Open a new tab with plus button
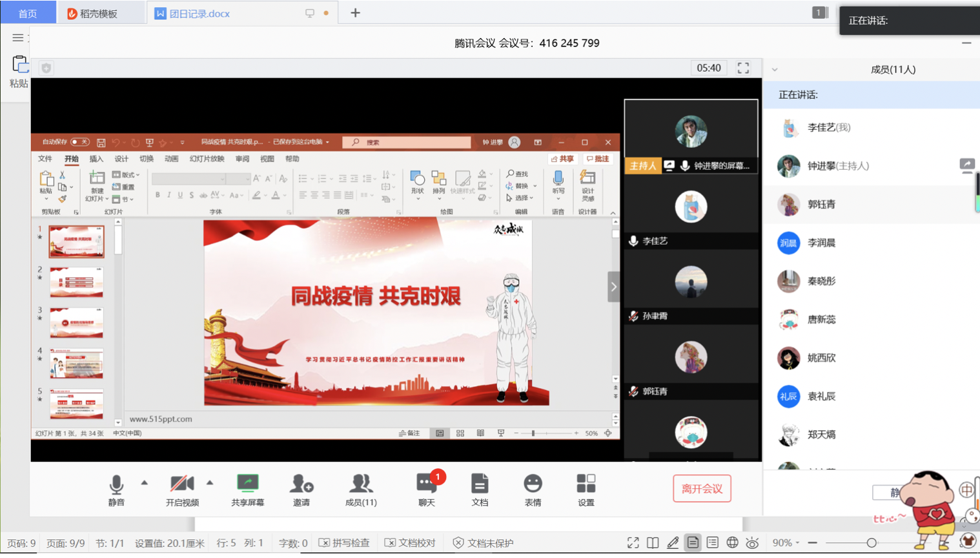 (x=355, y=13)
